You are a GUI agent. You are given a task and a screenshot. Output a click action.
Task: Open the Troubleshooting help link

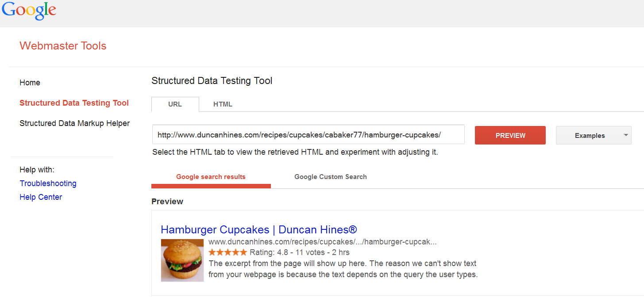tap(48, 183)
